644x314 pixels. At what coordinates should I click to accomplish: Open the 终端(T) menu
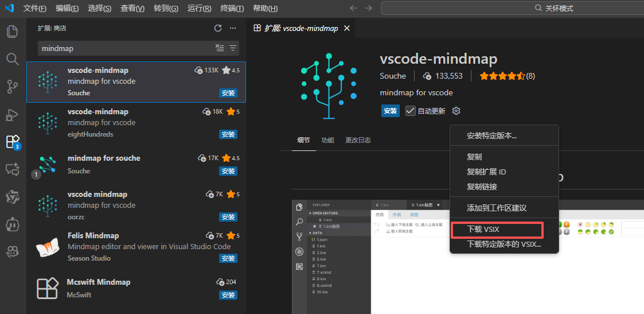pos(232,8)
